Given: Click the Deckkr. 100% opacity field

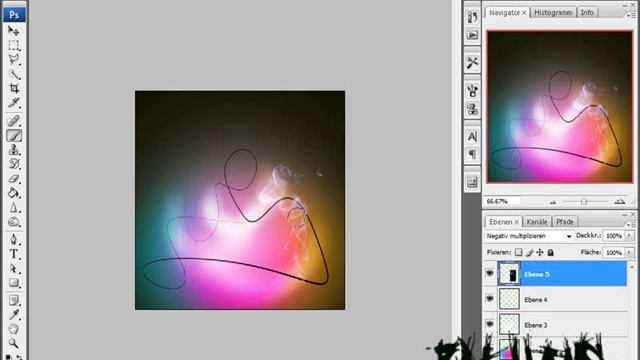Looking at the screenshot, I should [x=614, y=236].
